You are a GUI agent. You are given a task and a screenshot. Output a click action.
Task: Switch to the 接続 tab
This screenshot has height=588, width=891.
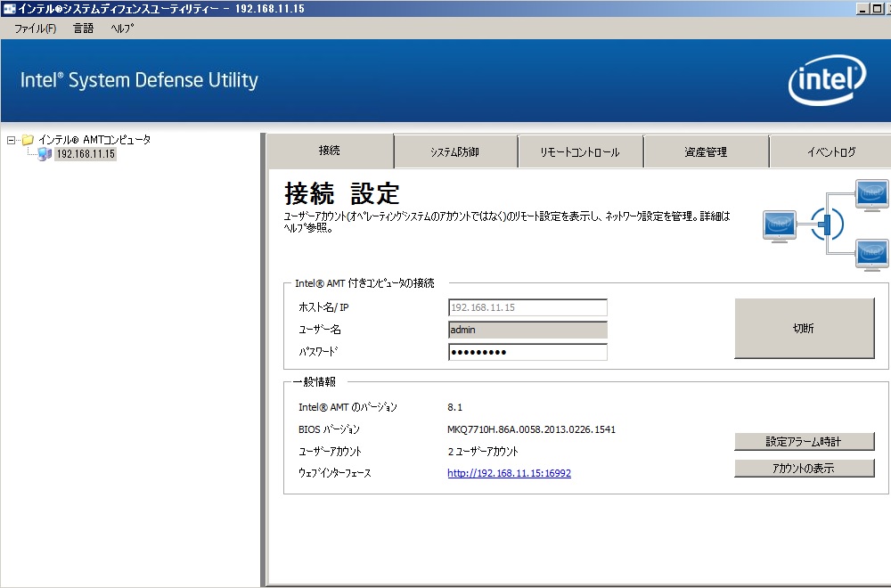coord(330,151)
